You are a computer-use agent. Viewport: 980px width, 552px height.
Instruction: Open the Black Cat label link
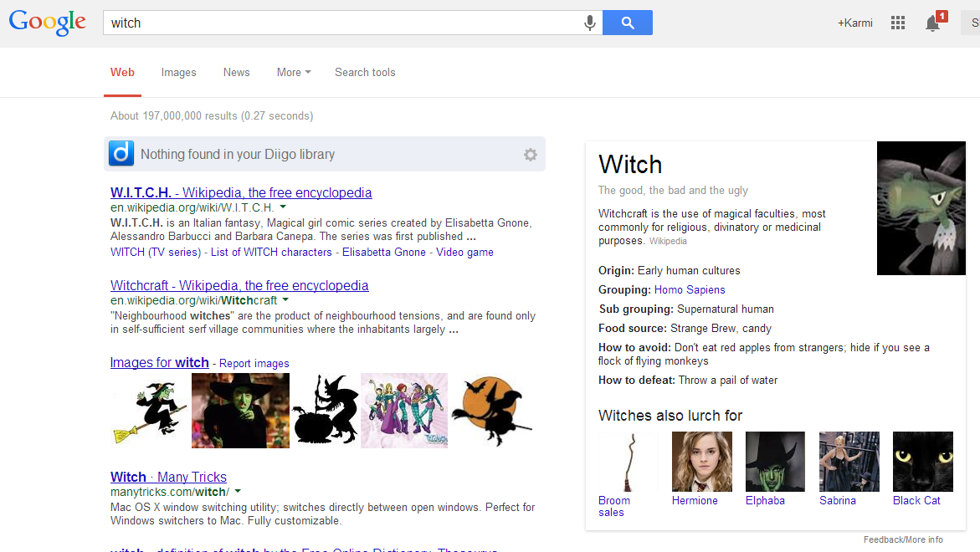(x=916, y=501)
